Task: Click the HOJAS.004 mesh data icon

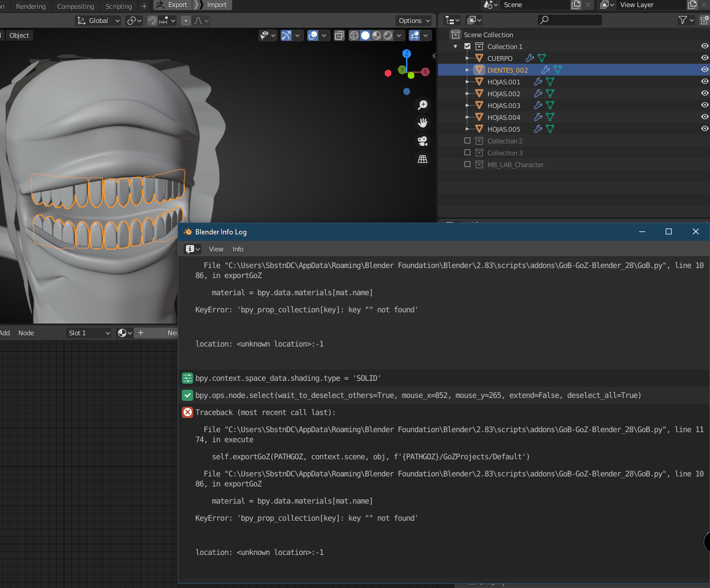Action: 550,117
